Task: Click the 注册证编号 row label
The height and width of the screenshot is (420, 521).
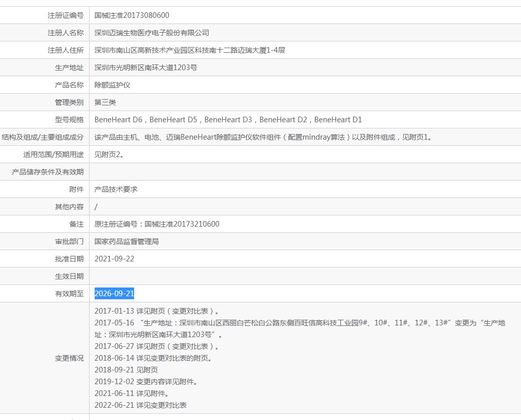Action: 66,15
